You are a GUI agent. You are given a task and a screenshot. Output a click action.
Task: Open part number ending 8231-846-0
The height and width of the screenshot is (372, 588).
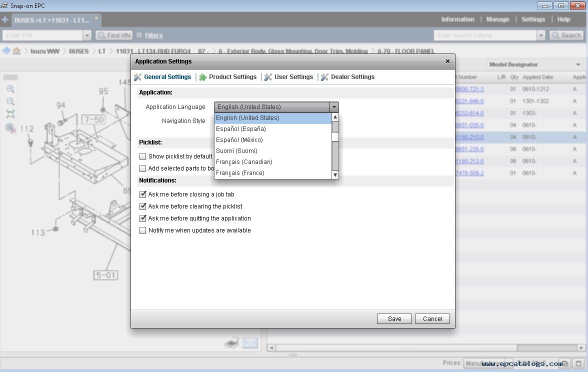coord(469,101)
